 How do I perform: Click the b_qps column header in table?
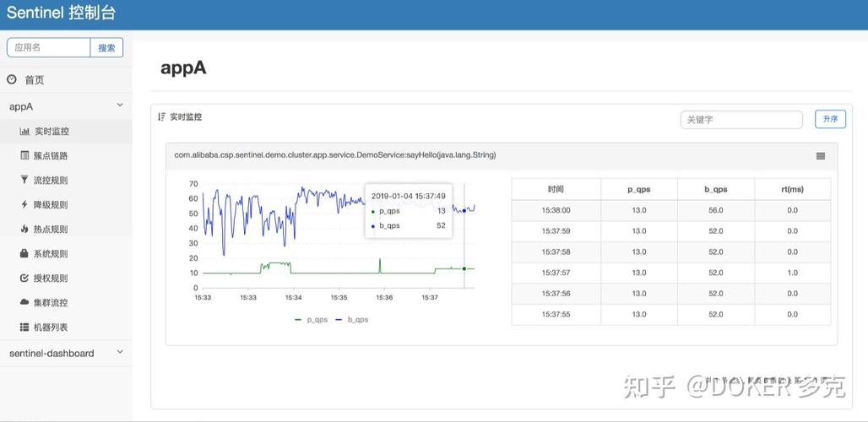click(716, 189)
